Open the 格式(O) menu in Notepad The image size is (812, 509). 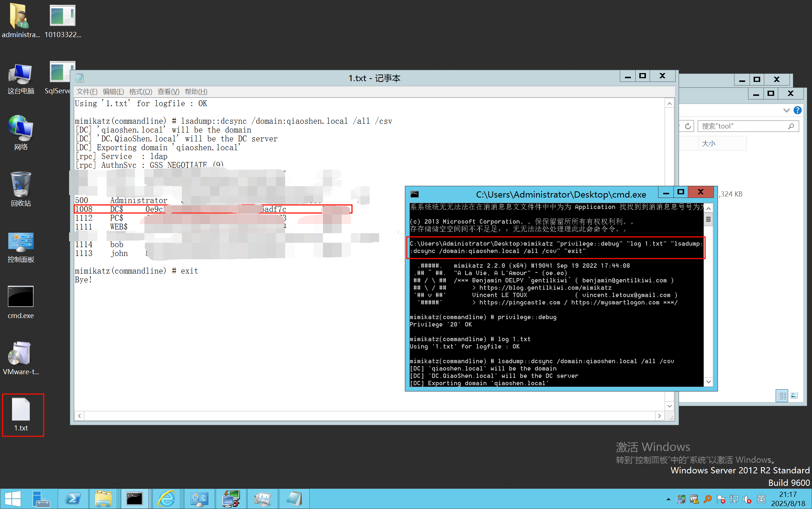140,92
